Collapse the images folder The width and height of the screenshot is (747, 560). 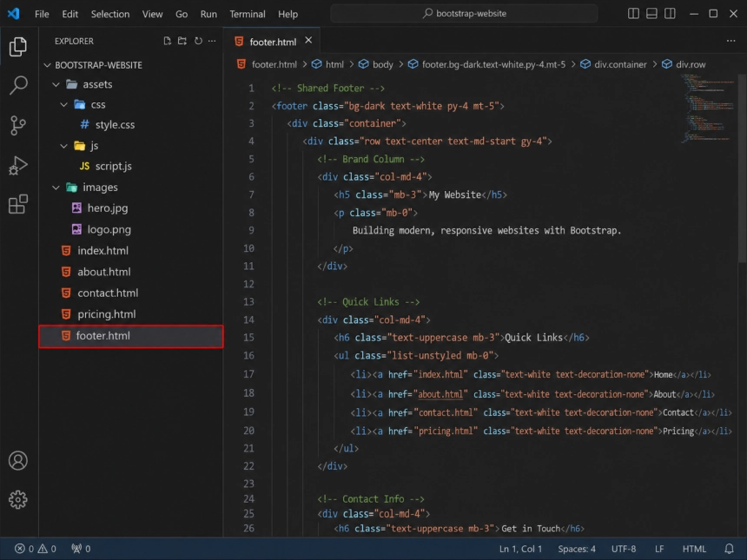(x=56, y=188)
